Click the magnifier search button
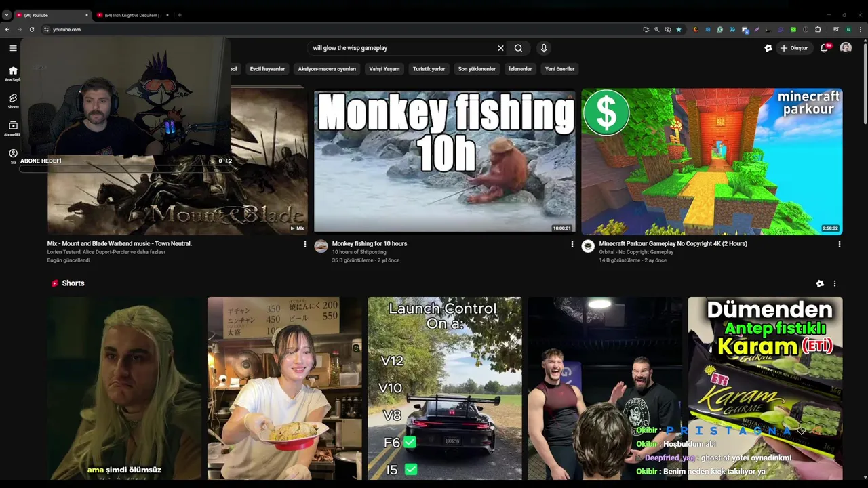This screenshot has width=868, height=488. pos(518,48)
